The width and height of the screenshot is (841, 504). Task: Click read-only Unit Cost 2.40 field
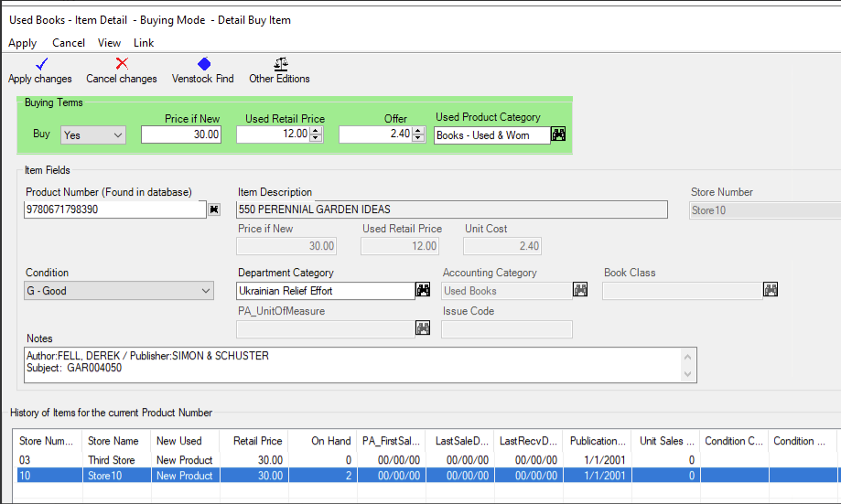502,246
